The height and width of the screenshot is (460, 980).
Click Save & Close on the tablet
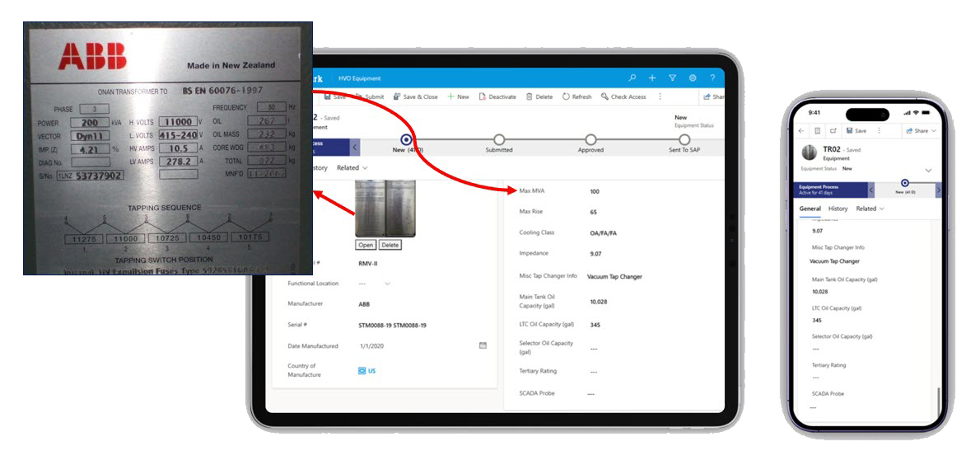[x=416, y=97]
